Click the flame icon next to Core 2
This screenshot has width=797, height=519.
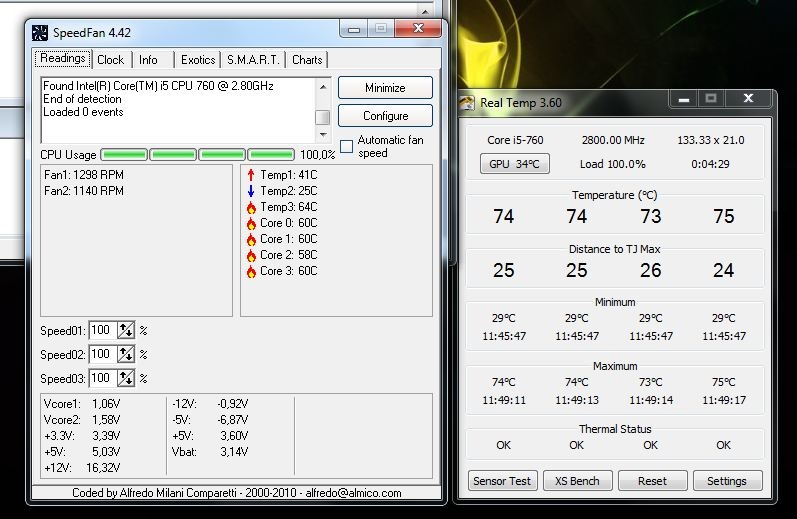(x=251, y=256)
